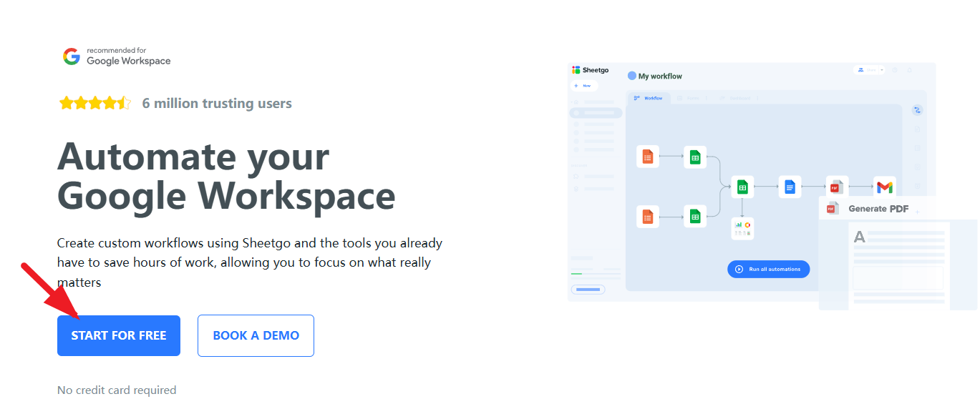Click the Share button in the preview header

866,70
